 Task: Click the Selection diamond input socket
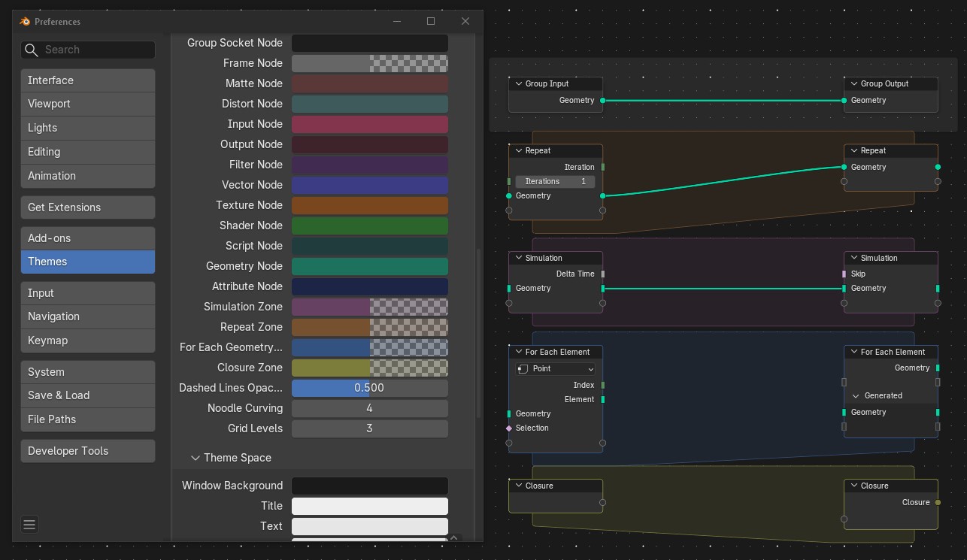click(x=509, y=428)
